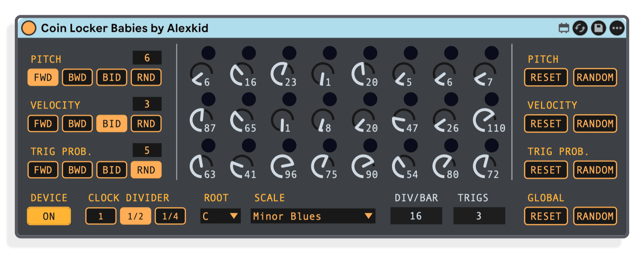Toggle step LED above pitch knob 7

491,53
